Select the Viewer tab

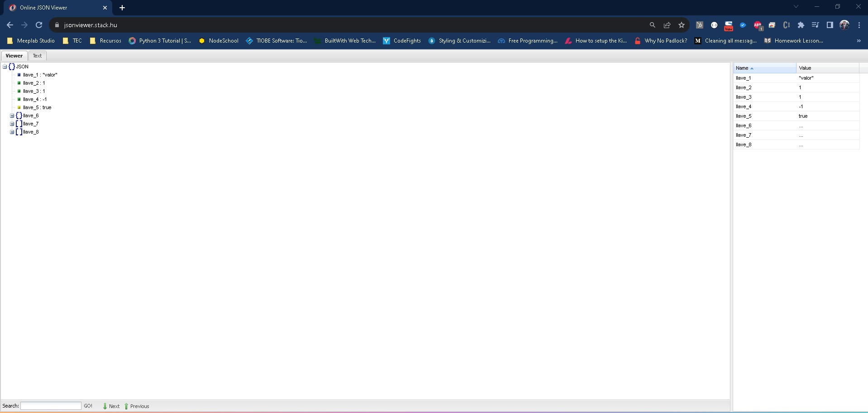(x=14, y=56)
